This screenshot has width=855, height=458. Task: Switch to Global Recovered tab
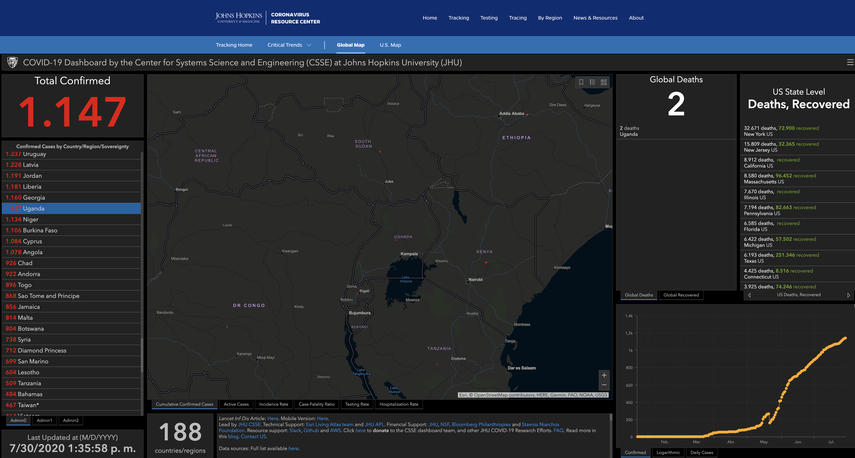[681, 295]
